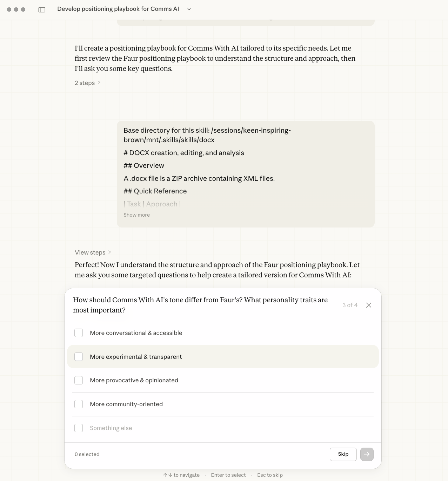448x481 pixels.
Task: Tick the "More community-oriented" checkbox
Action: point(79,404)
